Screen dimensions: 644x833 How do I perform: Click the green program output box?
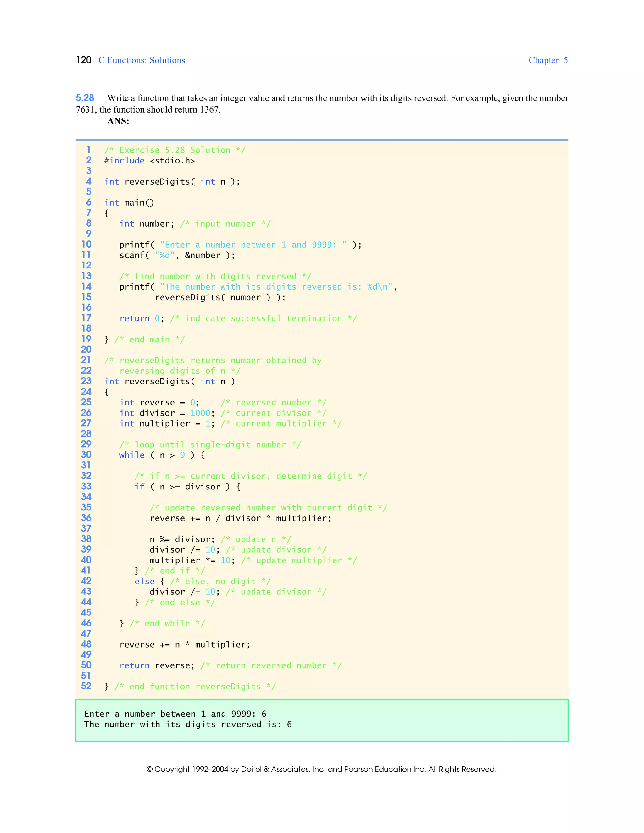322,720
